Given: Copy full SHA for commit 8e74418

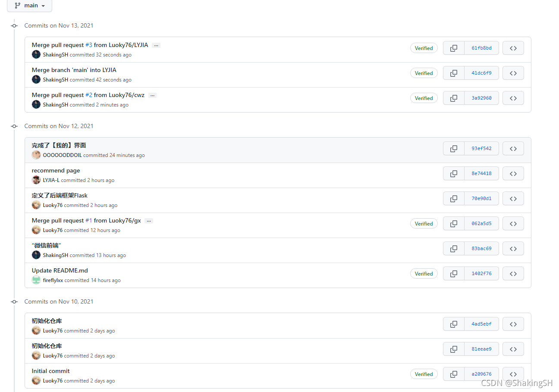Looking at the screenshot, I should point(454,174).
